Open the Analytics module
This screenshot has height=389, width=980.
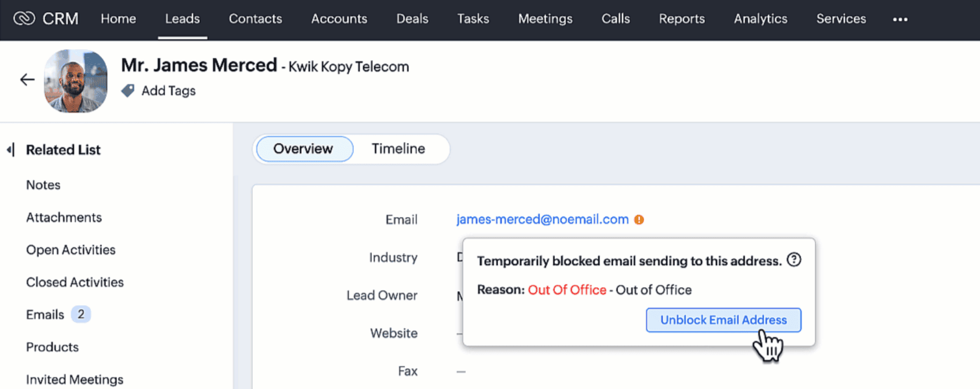[760, 19]
